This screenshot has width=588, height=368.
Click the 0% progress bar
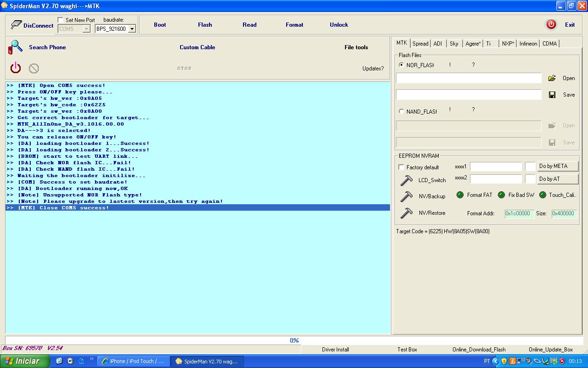pos(294,340)
